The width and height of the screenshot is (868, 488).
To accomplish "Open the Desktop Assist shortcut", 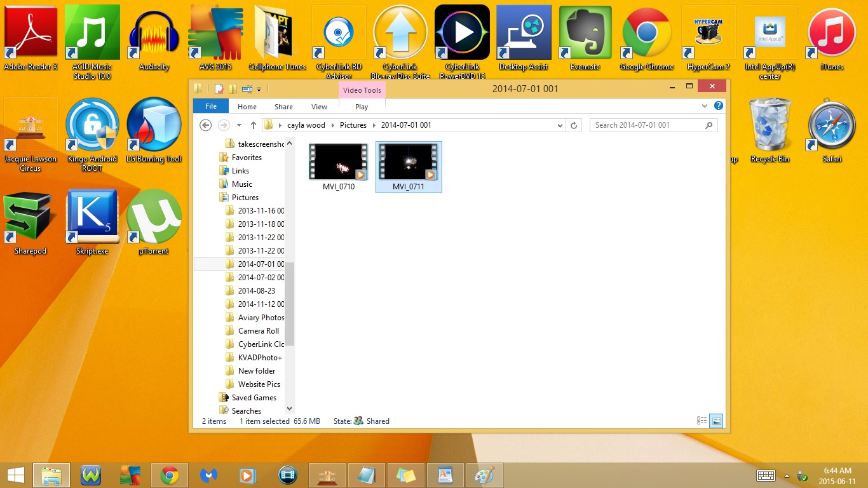I will 524,37.
